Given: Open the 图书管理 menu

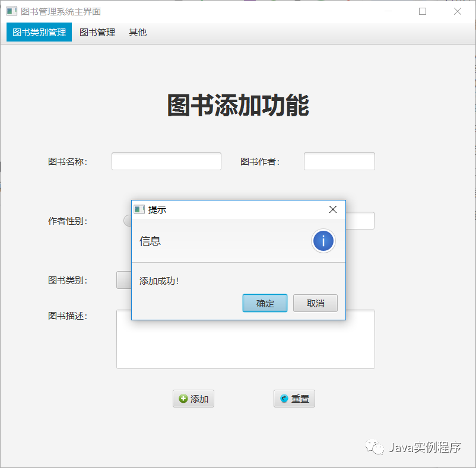Looking at the screenshot, I should tap(97, 32).
